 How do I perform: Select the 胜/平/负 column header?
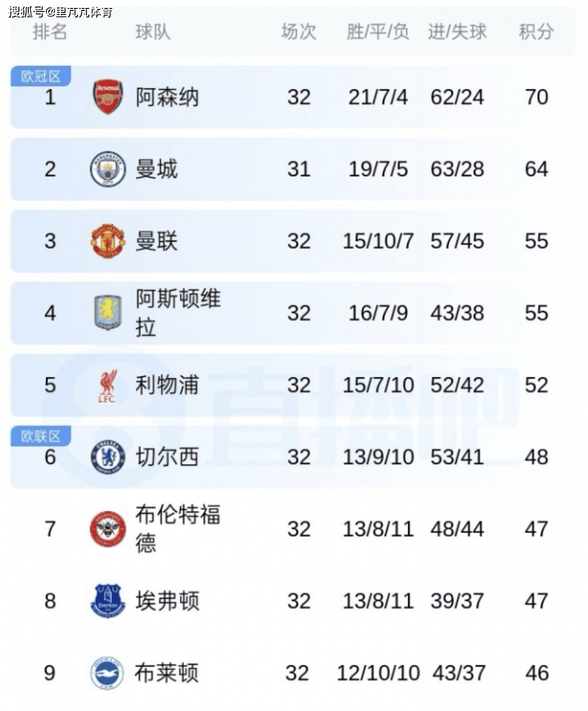tap(378, 32)
